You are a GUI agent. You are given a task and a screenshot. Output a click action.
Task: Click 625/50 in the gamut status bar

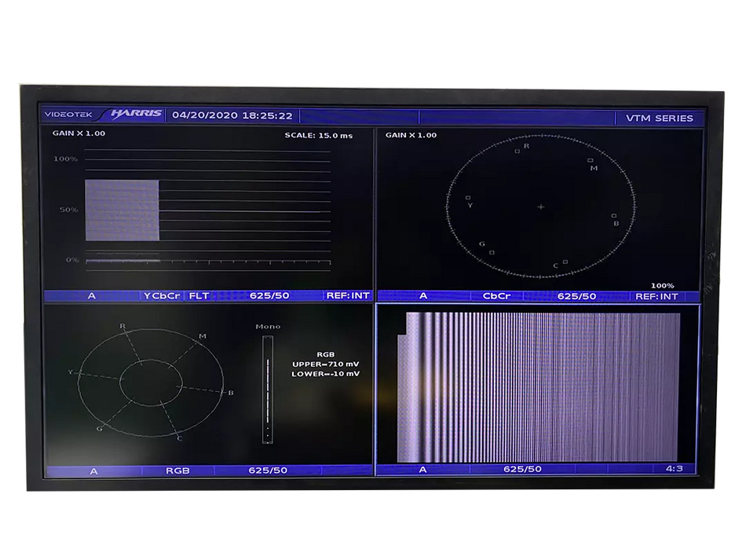coord(268,470)
